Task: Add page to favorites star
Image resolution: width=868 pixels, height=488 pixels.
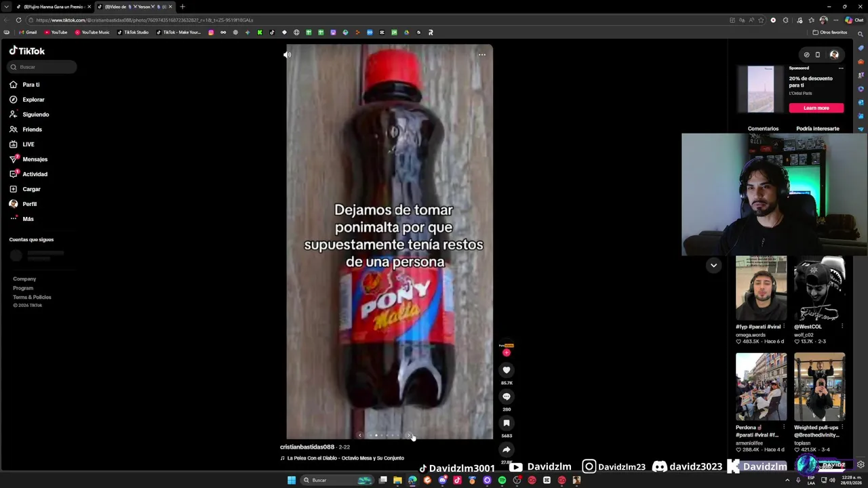Action: (761, 20)
